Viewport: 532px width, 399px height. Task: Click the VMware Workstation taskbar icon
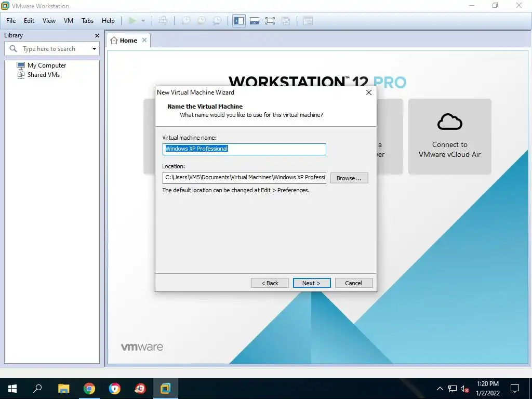(166, 389)
